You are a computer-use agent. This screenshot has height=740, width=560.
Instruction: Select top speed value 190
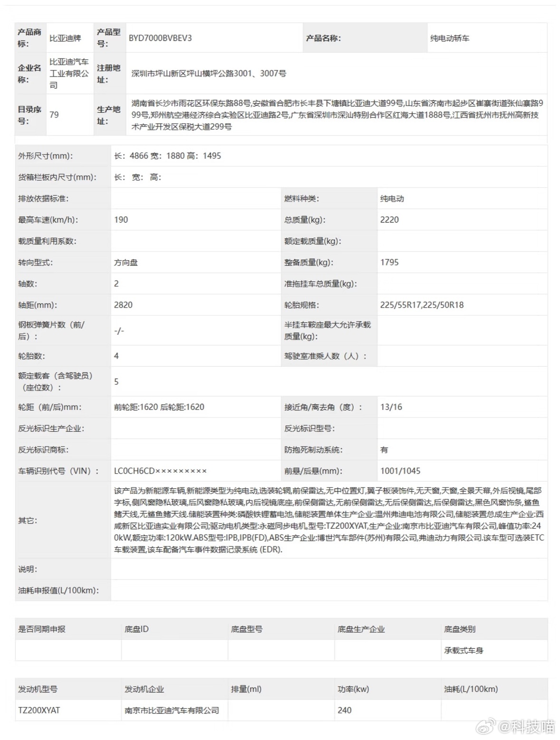[x=121, y=220]
